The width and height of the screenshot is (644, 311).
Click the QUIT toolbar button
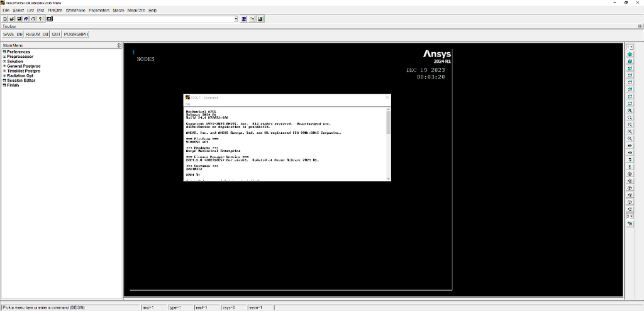click(56, 34)
